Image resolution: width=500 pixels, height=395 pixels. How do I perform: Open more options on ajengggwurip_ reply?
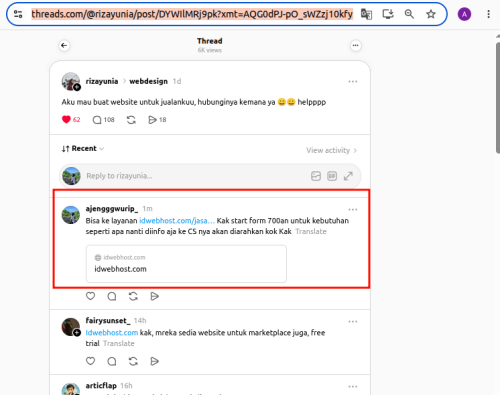(353, 210)
